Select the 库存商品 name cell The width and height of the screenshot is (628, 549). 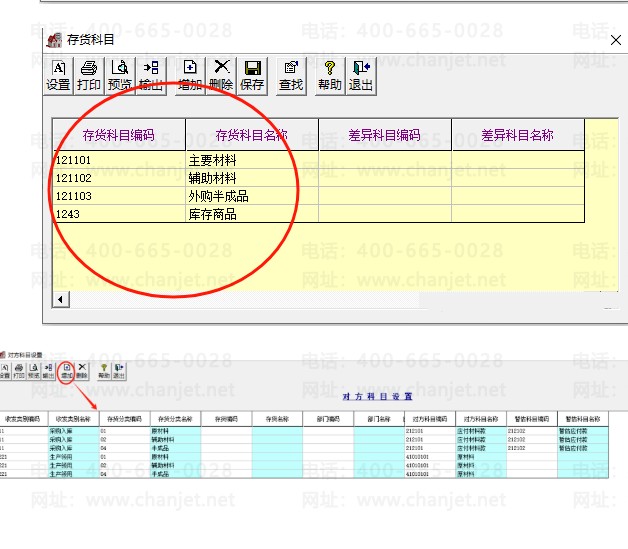(x=252, y=214)
